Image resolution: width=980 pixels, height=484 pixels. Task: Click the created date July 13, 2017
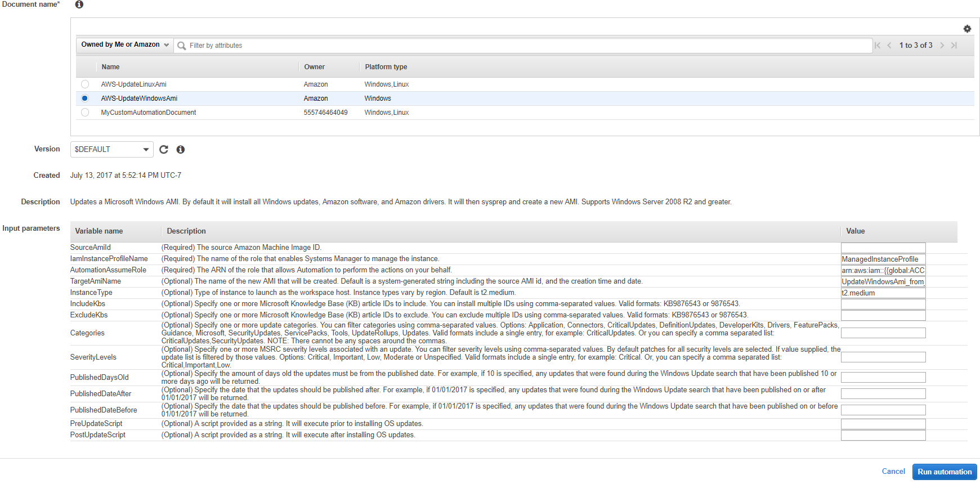click(x=126, y=176)
